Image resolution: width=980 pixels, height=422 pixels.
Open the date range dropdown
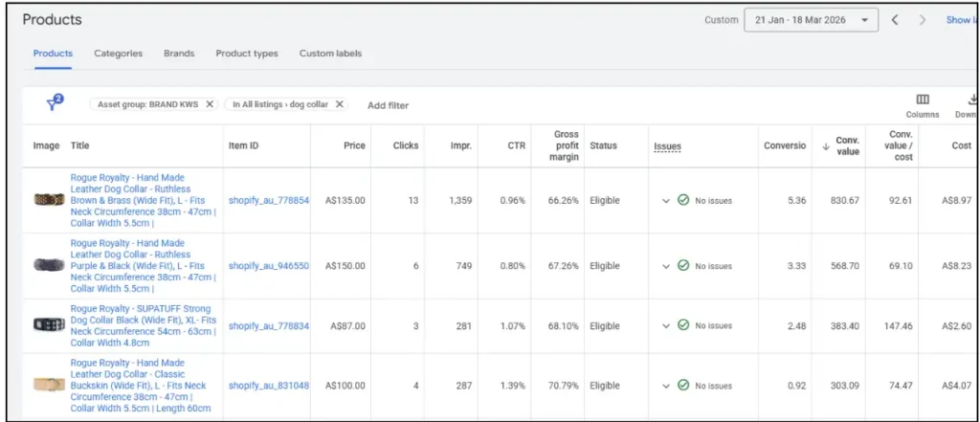click(811, 20)
